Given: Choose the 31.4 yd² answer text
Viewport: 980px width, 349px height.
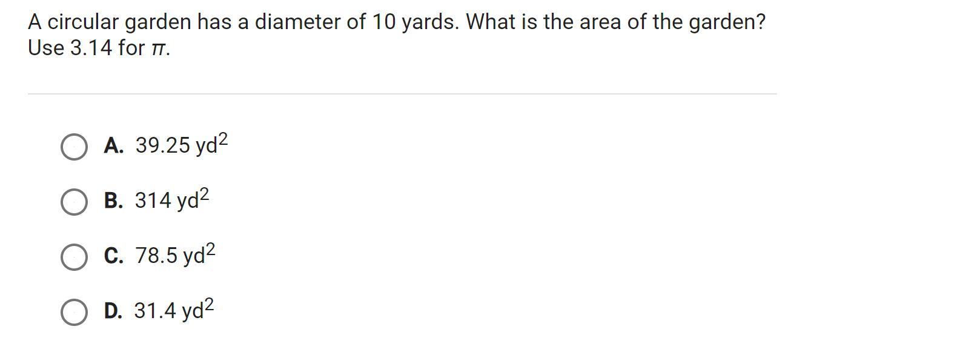Looking at the screenshot, I should pyautogui.click(x=174, y=309).
